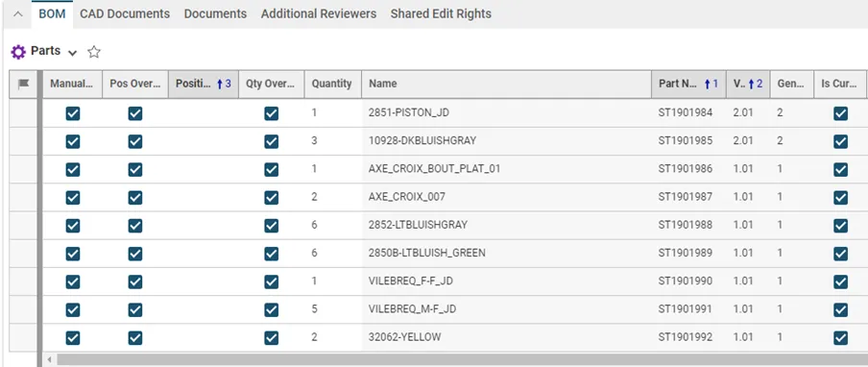Click part number ST1901989

[x=686, y=253]
